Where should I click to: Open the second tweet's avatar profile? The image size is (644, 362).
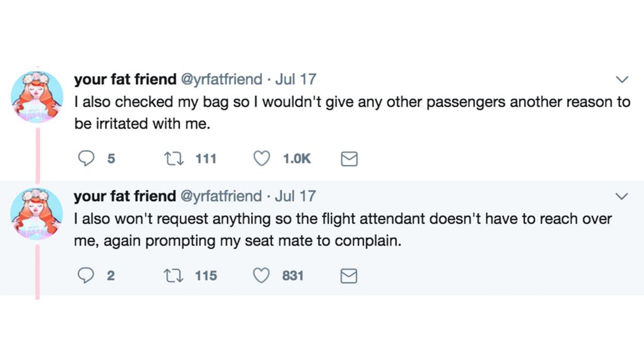[x=37, y=213]
